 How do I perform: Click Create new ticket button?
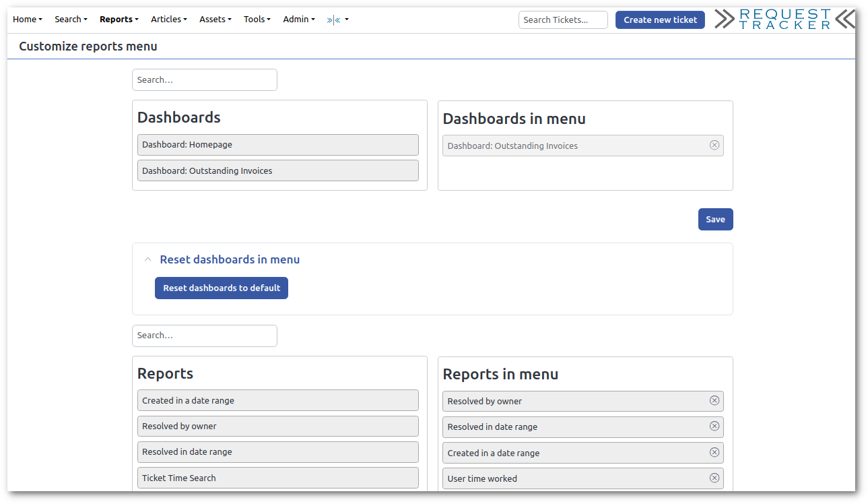coord(660,20)
